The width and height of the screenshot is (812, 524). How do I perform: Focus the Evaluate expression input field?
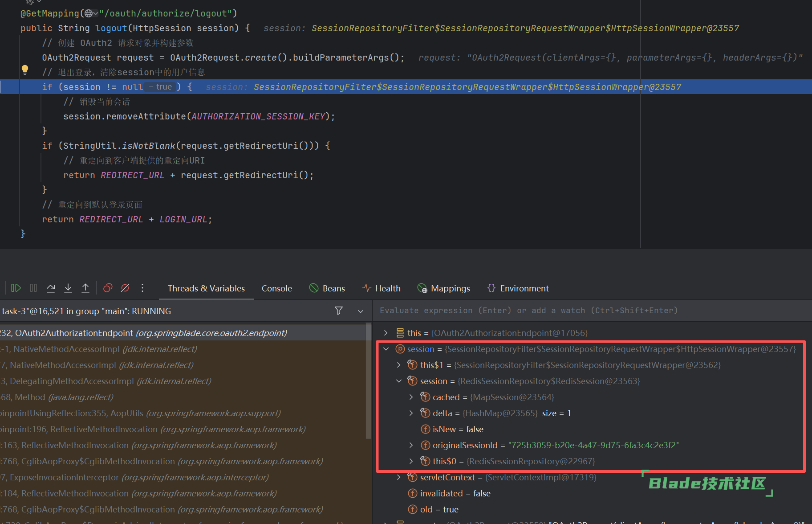point(591,311)
